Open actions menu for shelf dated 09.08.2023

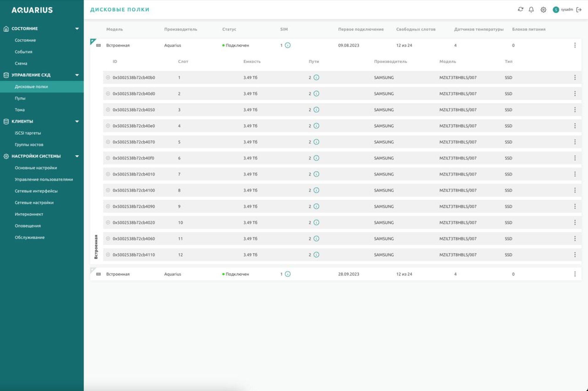pyautogui.click(x=575, y=45)
